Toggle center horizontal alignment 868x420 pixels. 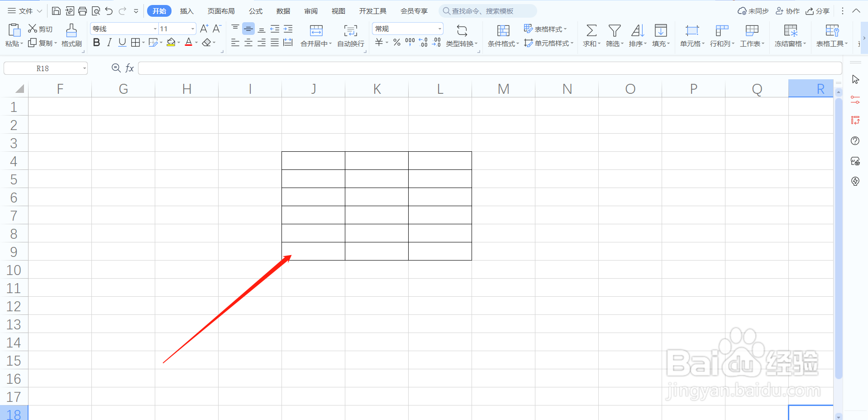click(x=248, y=43)
